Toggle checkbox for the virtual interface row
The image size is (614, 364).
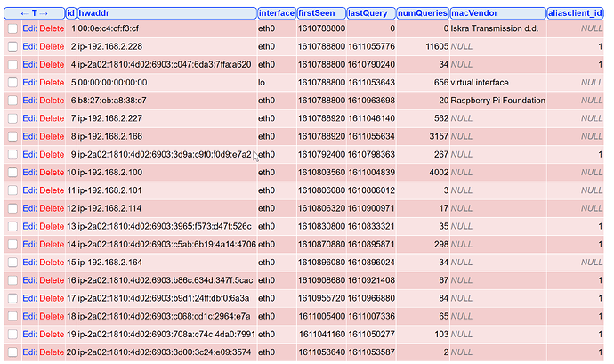(x=12, y=83)
